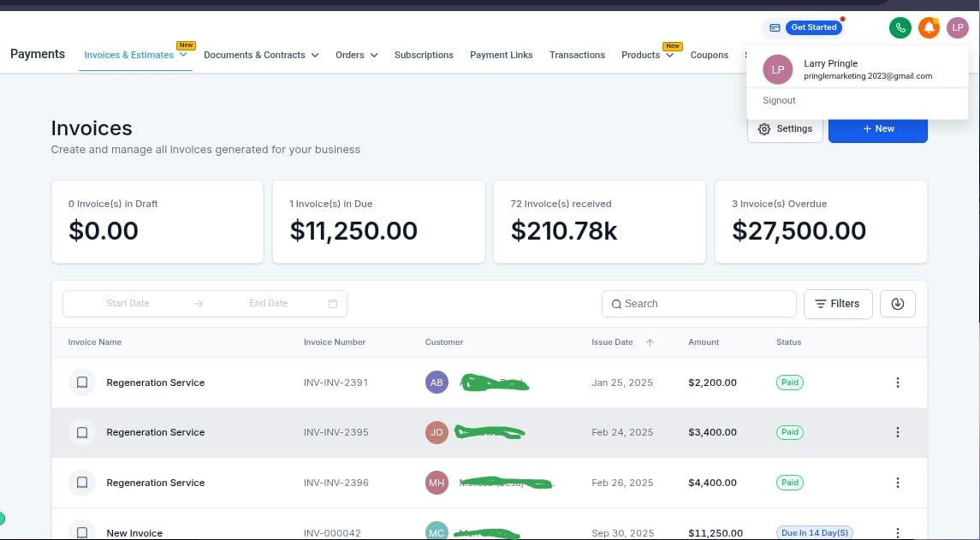Image resolution: width=980 pixels, height=540 pixels.
Task: Open Regeneration Service invoice dated Jan 25, 2025
Action: click(156, 383)
